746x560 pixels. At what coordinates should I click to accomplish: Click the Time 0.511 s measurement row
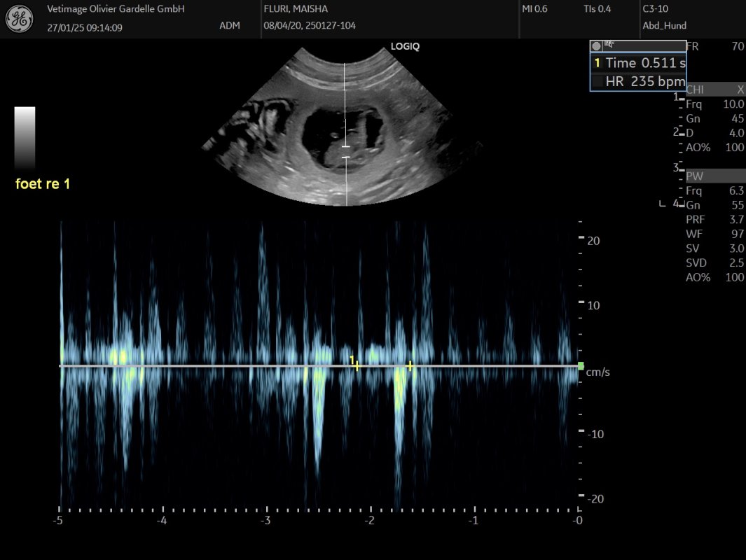(639, 63)
